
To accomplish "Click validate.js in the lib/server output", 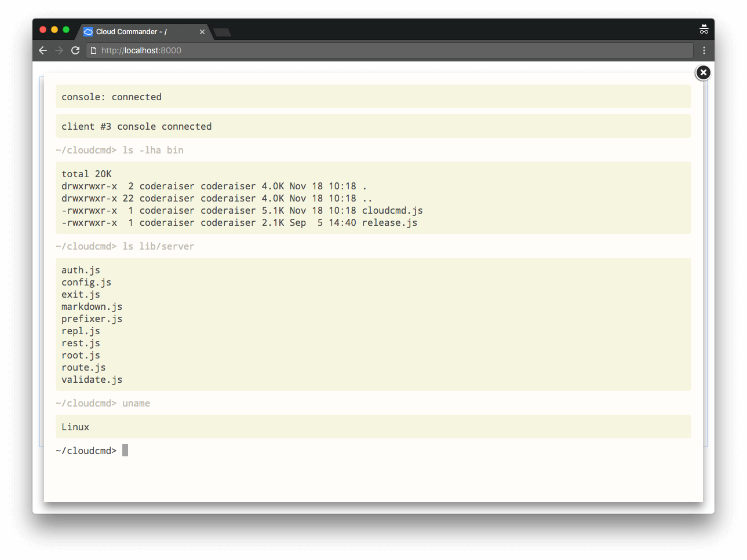I will (x=92, y=379).
